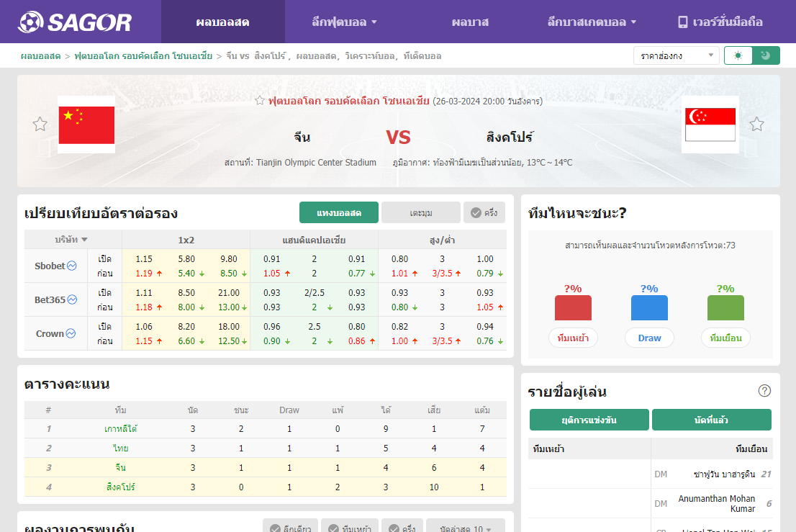
Task: Click the mobile version phone icon
Action: [683, 22]
